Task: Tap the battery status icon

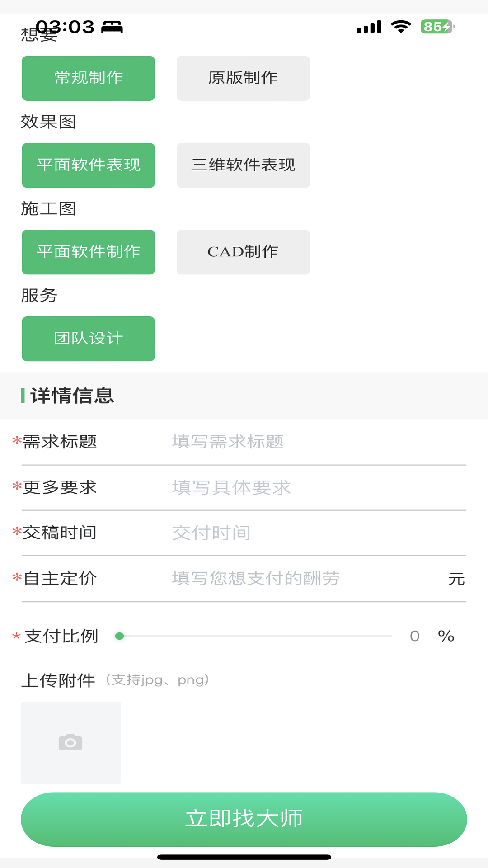Action: tap(437, 27)
